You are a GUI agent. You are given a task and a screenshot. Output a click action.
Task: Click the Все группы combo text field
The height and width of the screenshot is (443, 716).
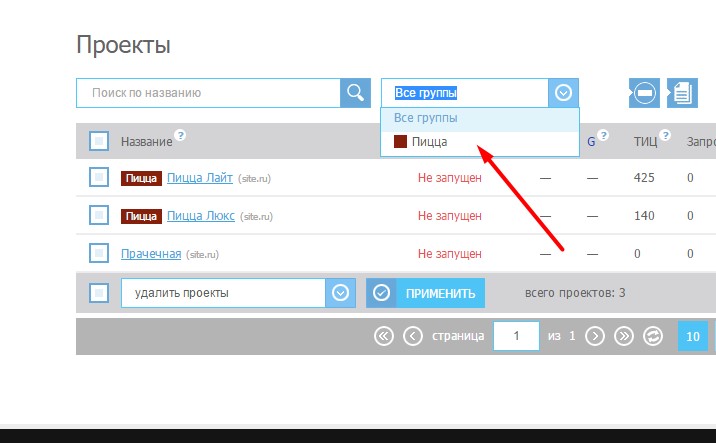pos(465,93)
